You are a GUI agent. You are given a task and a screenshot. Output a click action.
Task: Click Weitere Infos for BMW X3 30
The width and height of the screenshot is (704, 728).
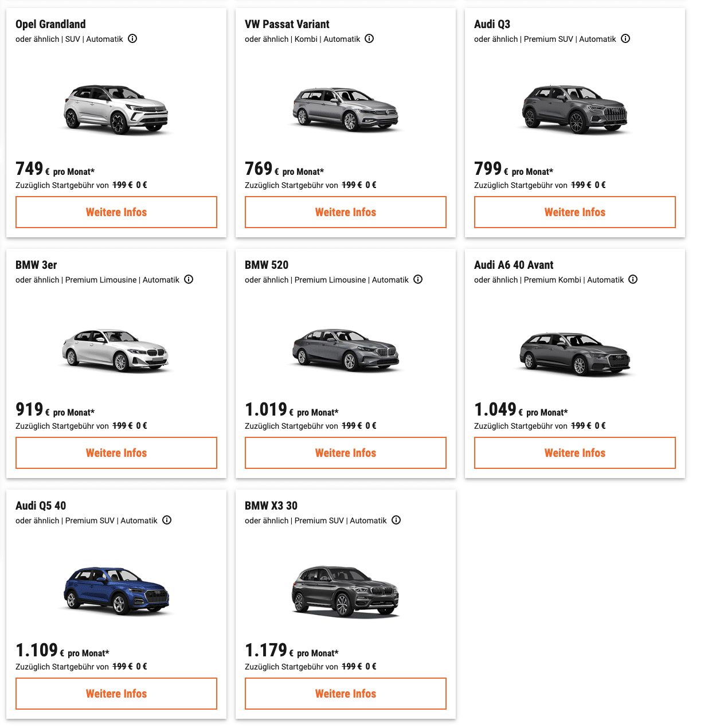pos(346,694)
